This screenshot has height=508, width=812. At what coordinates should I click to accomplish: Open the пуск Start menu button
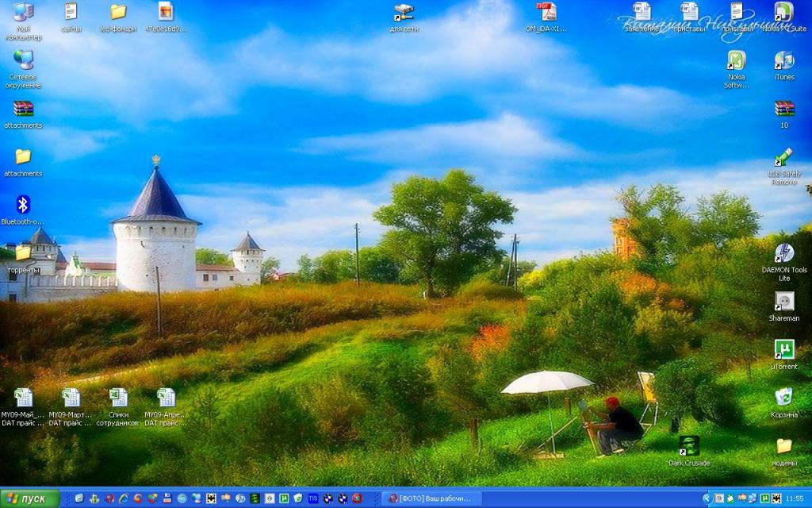[30, 498]
